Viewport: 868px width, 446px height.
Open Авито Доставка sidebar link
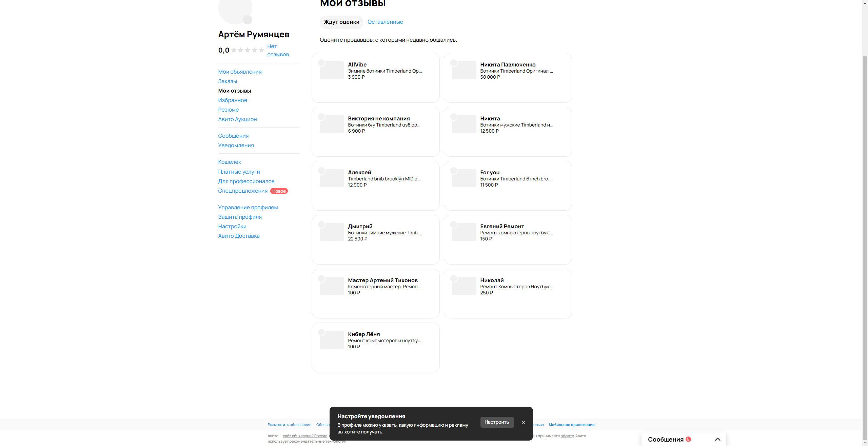click(x=239, y=236)
